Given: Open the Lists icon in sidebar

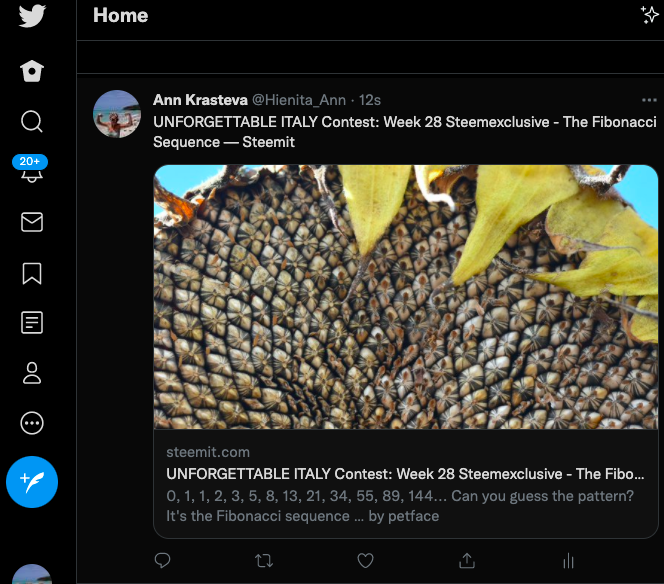Looking at the screenshot, I should [x=32, y=323].
